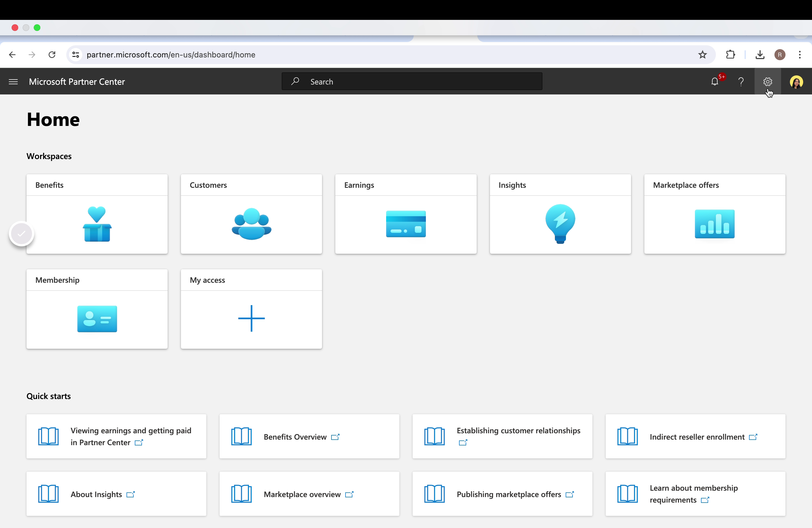
Task: Open the Benefits workspace title
Action: coord(49,185)
